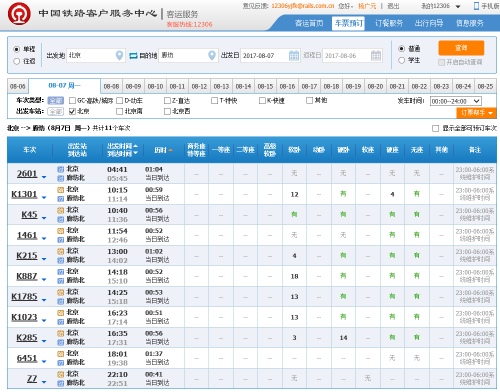The width and height of the screenshot is (500, 392).
Task: Click the start-station icon for train 1461
Action: (60, 231)
